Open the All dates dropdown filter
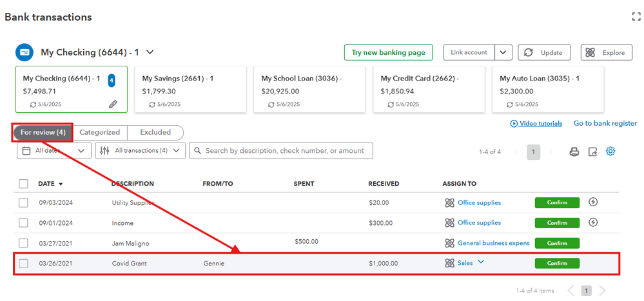 pos(54,151)
